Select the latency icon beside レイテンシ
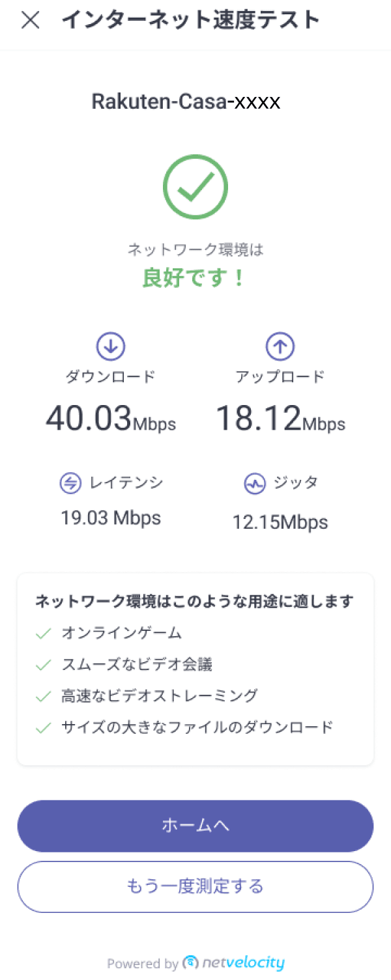Viewport: 391px width, 980px height. [70, 483]
